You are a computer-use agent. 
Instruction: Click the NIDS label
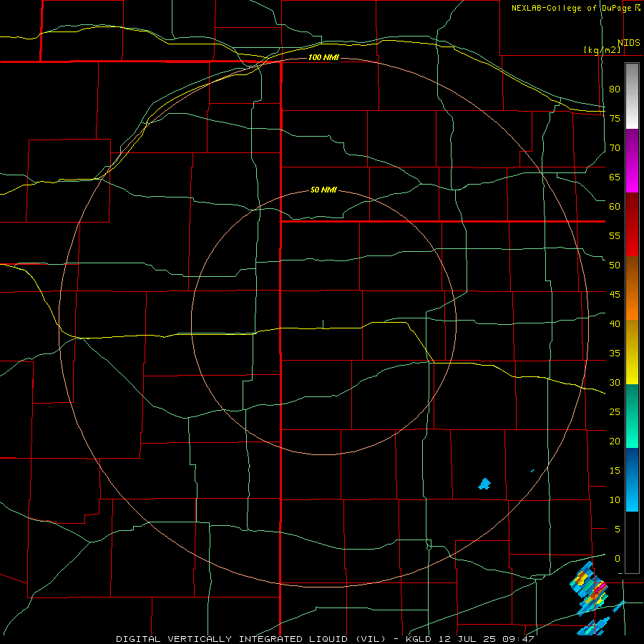point(628,43)
